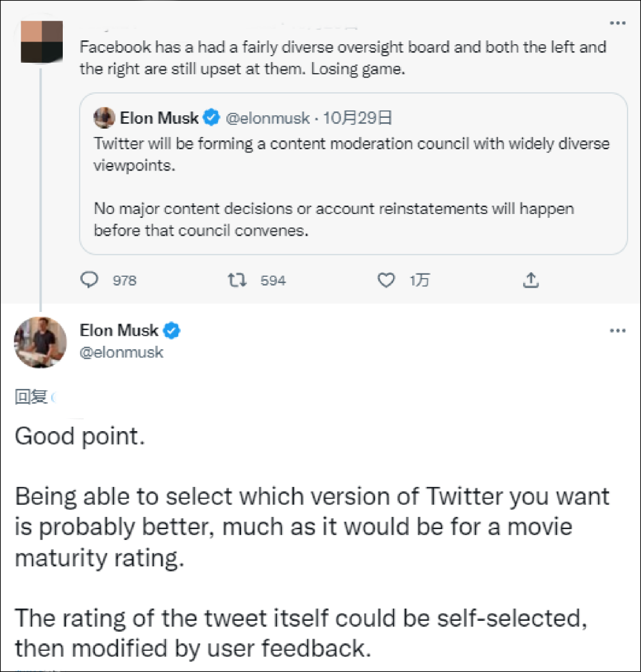Open the quoted tweet about the content moderation council
This screenshot has height=672, width=641.
(x=353, y=186)
